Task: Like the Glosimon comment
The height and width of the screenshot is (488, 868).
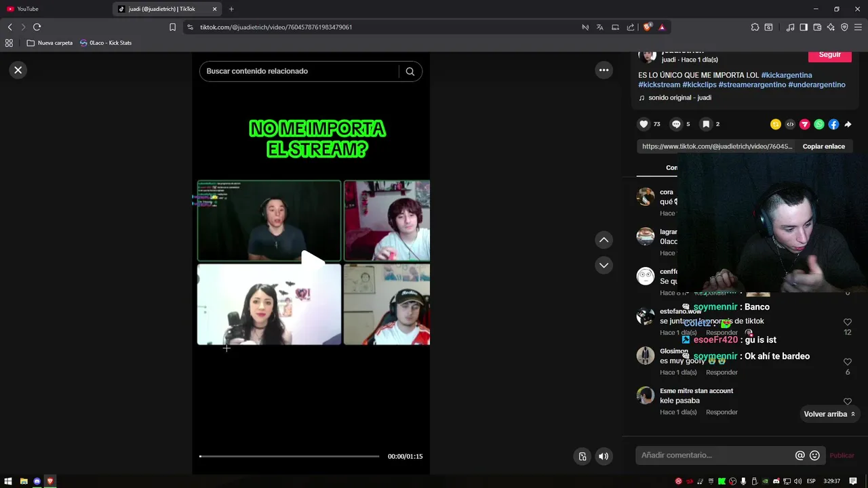Action: point(848,362)
